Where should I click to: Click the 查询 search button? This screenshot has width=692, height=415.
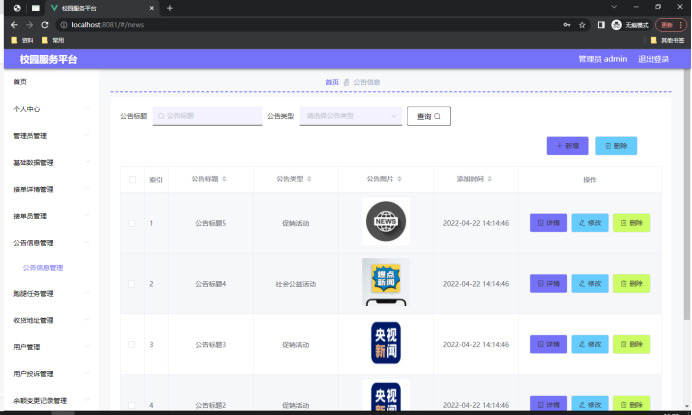tap(429, 116)
